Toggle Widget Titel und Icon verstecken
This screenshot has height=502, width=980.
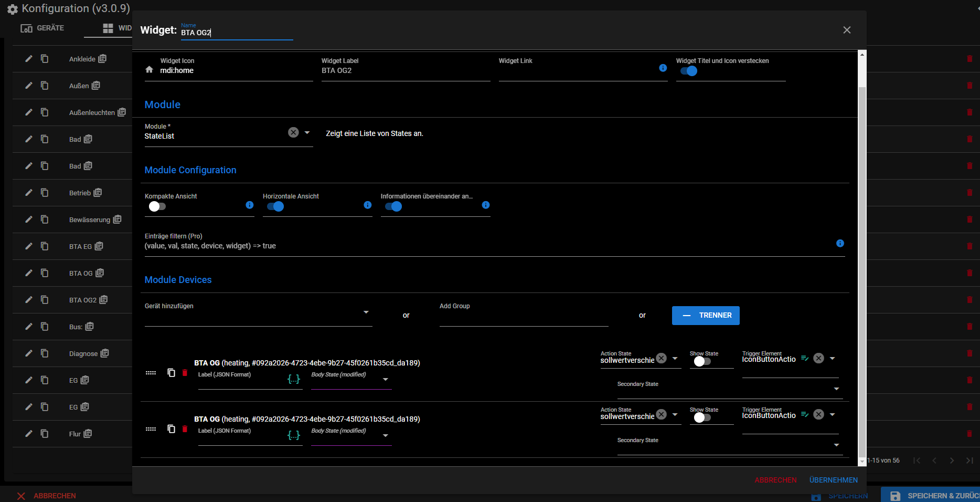coord(688,71)
